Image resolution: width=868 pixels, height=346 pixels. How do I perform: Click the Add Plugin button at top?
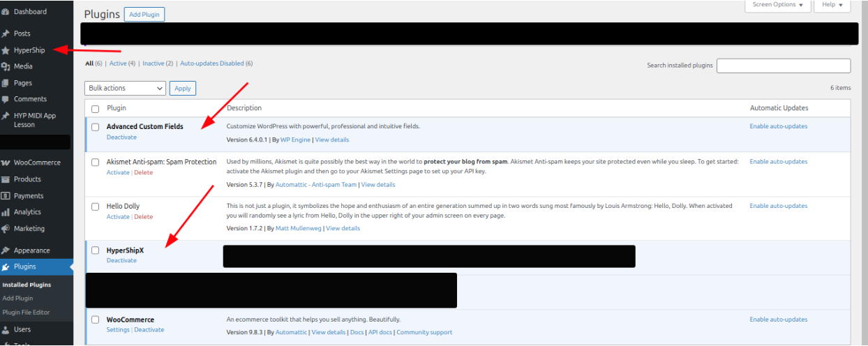144,15
